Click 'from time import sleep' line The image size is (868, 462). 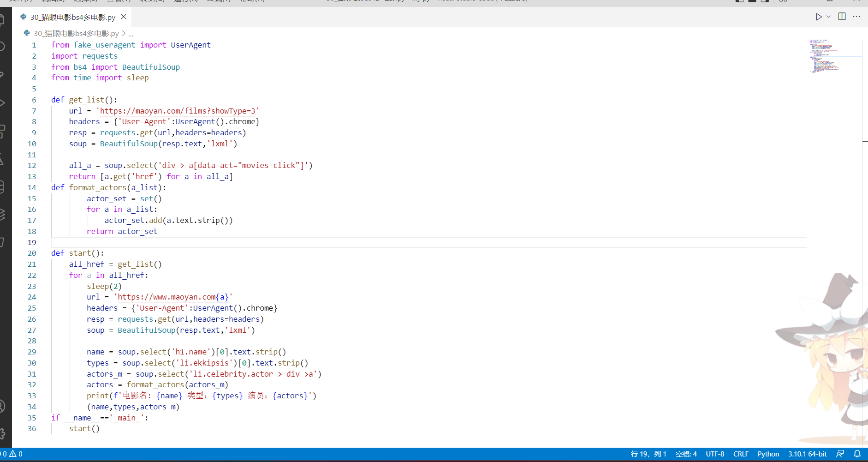100,78
